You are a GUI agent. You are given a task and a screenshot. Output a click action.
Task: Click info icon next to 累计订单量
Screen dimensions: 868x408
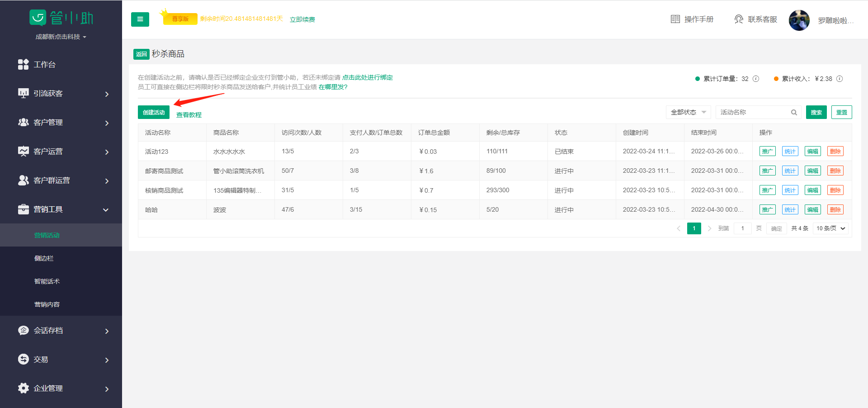click(x=756, y=79)
